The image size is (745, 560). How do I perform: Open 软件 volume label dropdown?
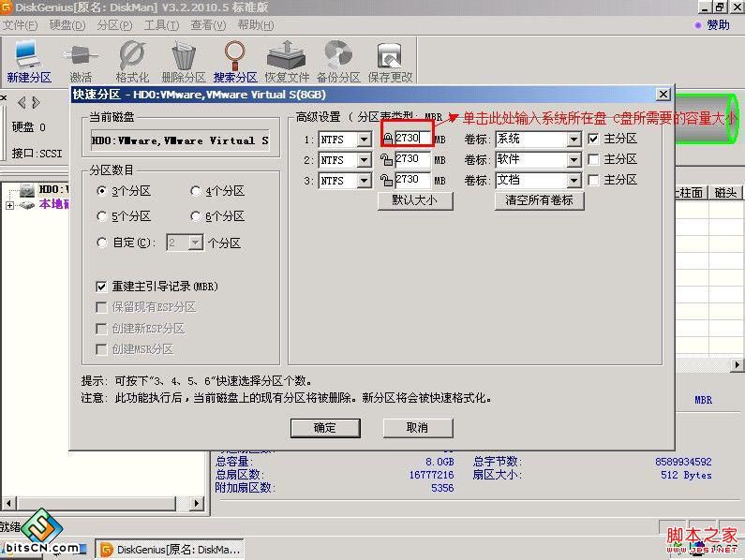[x=574, y=160]
